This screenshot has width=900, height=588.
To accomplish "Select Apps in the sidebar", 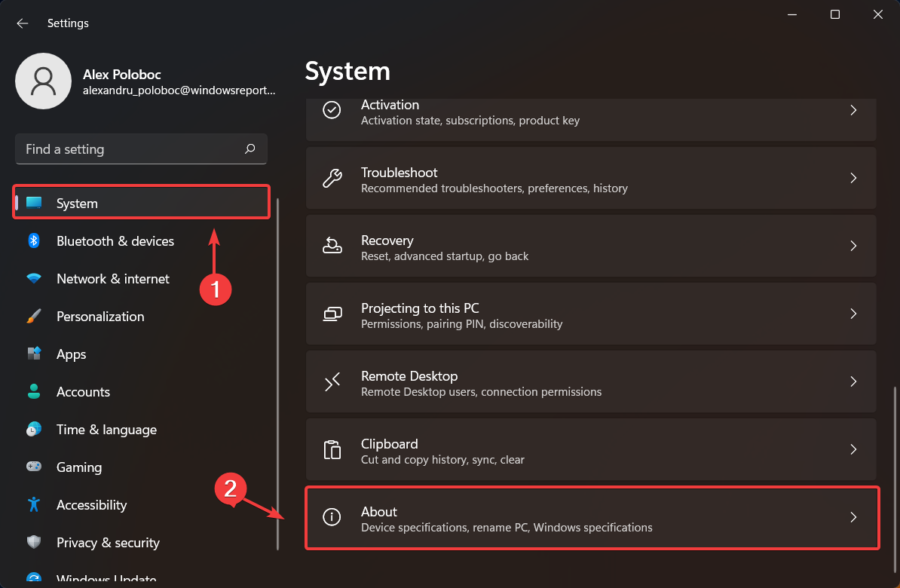I will tap(72, 354).
